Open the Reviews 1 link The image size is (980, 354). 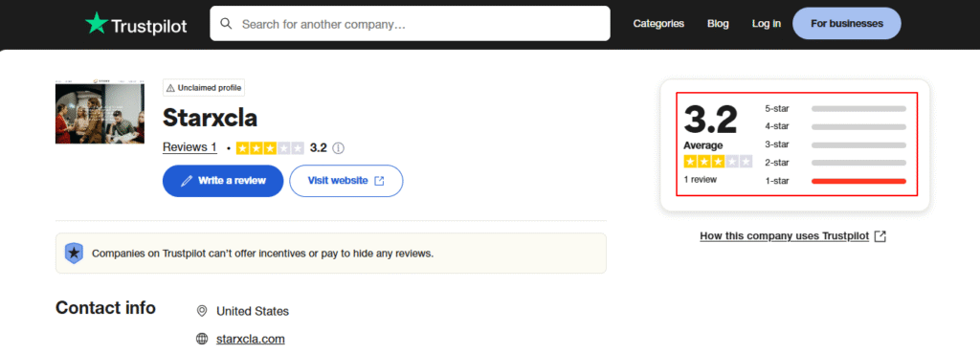(190, 147)
